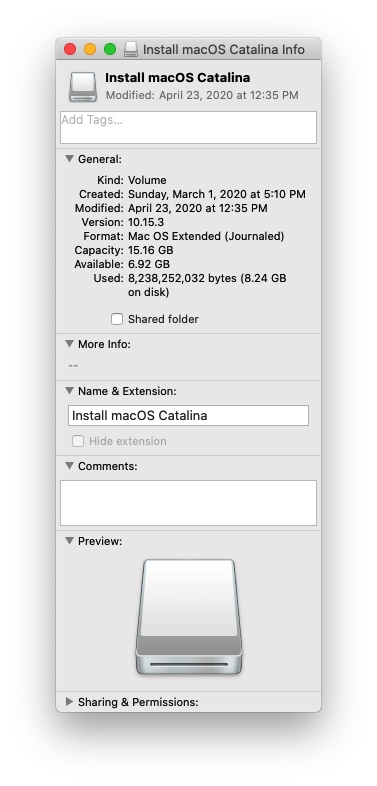Expand the Sharing & Permissions section

70,702
